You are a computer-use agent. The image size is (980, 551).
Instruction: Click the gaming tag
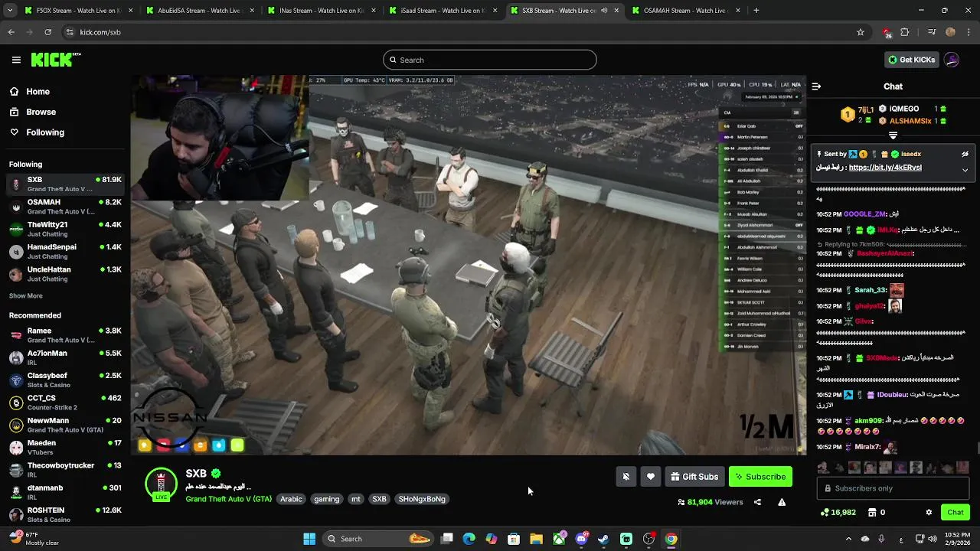pos(326,499)
